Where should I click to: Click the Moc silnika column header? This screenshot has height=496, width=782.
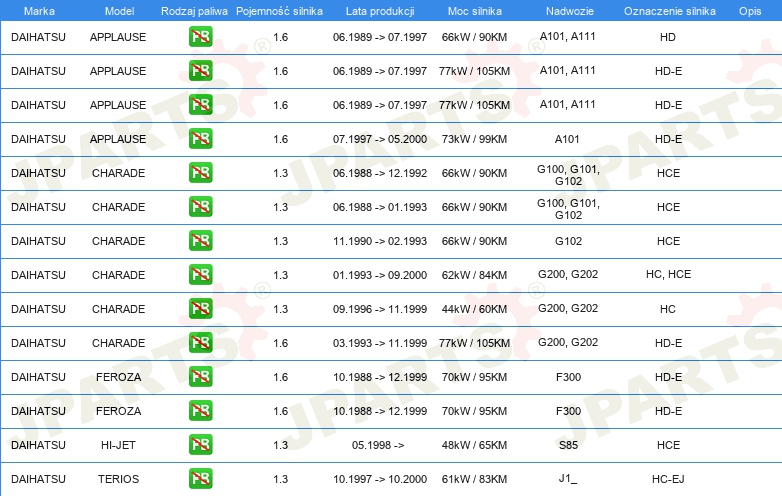pyautogui.click(x=475, y=10)
